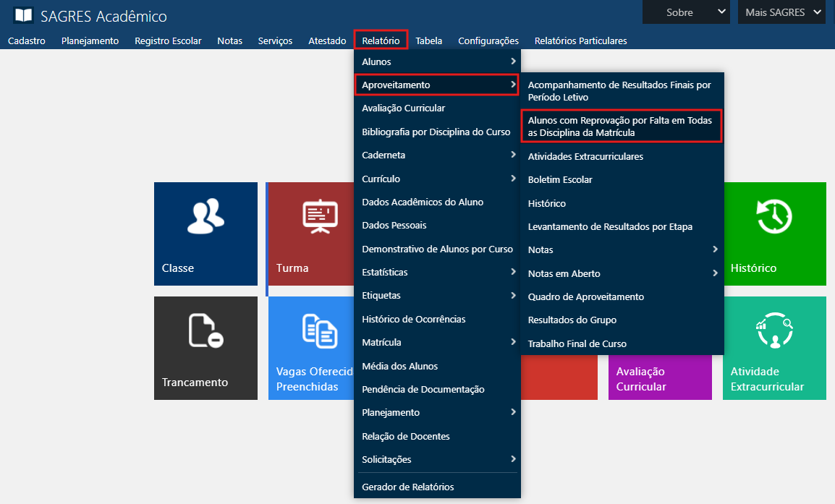Expand the Estatísticas submenu
The width and height of the screenshot is (835, 504).
click(x=437, y=272)
